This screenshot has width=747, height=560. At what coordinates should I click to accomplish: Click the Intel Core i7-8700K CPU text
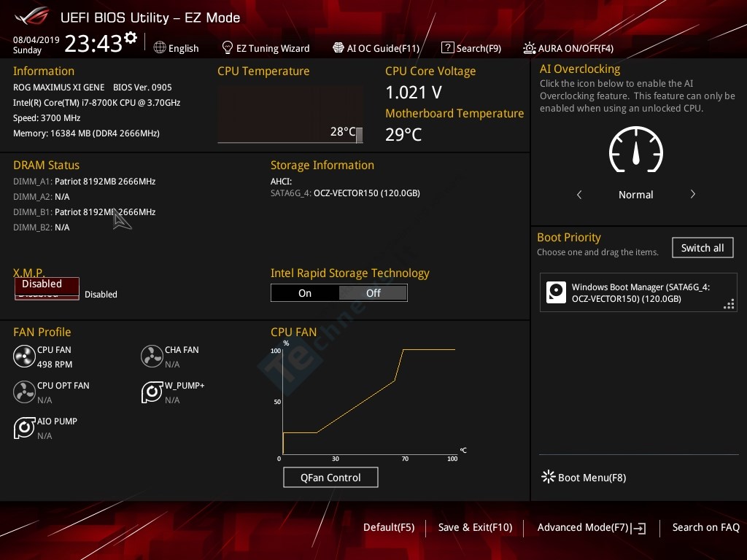(x=97, y=102)
